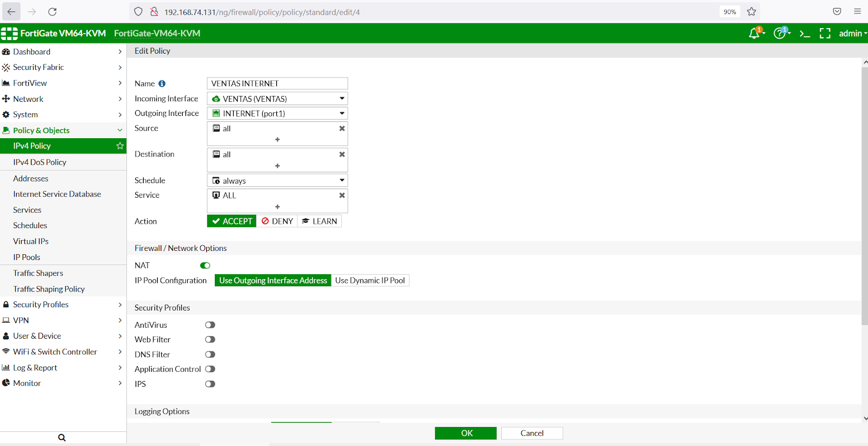Click the sidebar search magnifier icon
The height and width of the screenshot is (446, 868).
point(62,438)
